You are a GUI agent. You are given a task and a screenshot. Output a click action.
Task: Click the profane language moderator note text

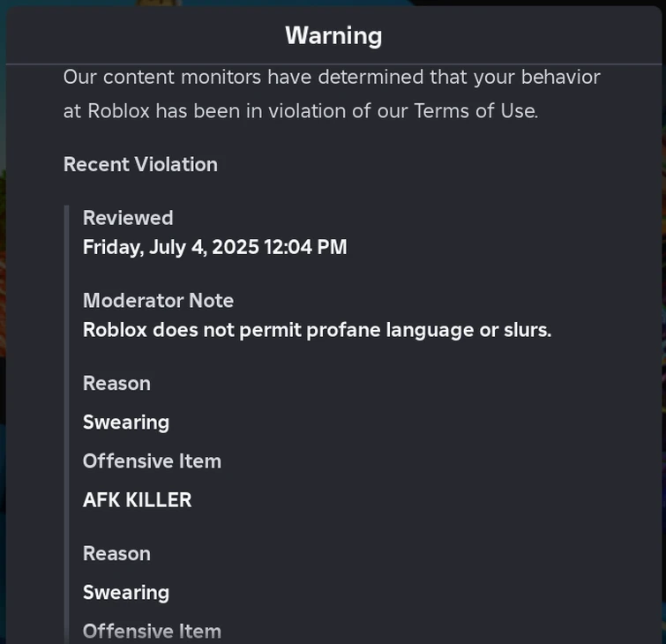click(317, 331)
